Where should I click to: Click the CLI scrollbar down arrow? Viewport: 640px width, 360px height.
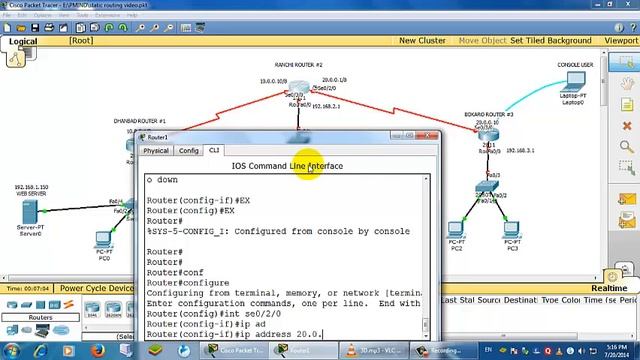[426, 336]
